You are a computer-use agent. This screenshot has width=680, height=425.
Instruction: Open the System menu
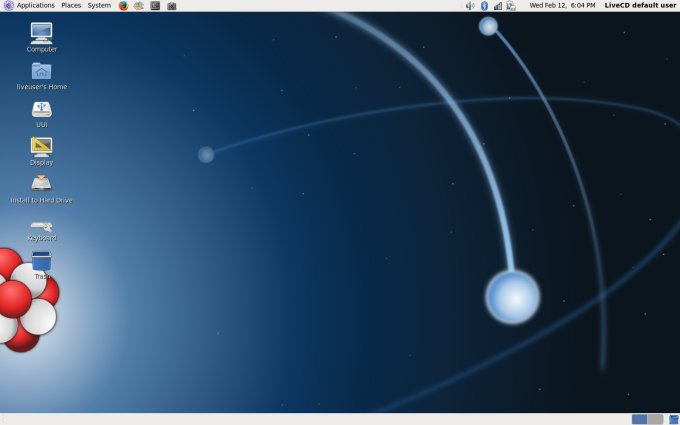click(99, 6)
